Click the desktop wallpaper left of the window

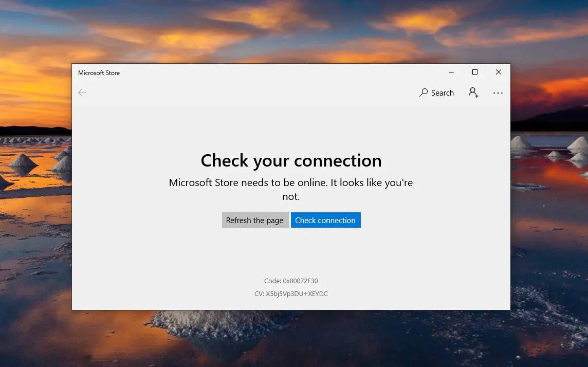pyautogui.click(x=35, y=206)
